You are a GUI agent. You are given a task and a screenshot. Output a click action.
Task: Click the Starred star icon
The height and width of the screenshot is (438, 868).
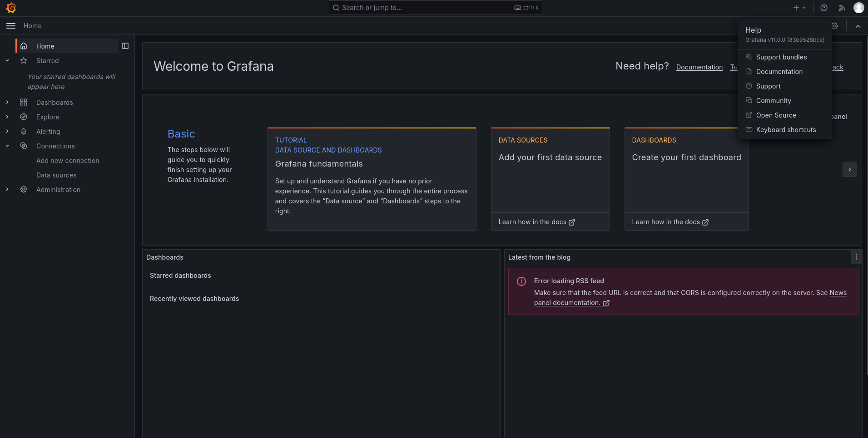[24, 60]
